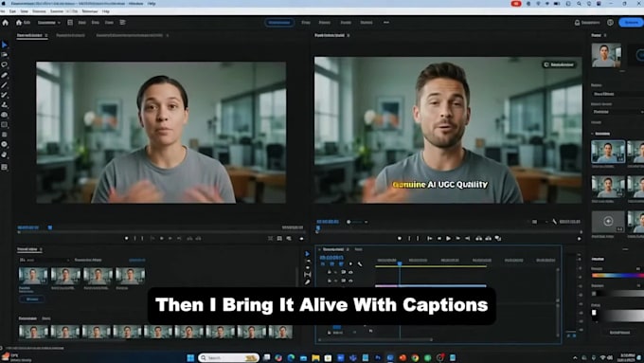644x363 pixels.
Task: Adjust middle grayscale slider in right panel
Action: coord(617,294)
